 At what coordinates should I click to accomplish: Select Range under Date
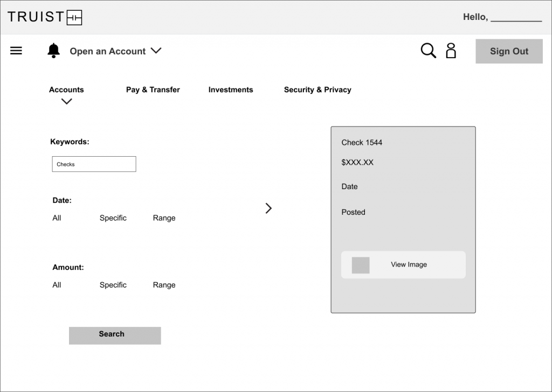coord(164,218)
